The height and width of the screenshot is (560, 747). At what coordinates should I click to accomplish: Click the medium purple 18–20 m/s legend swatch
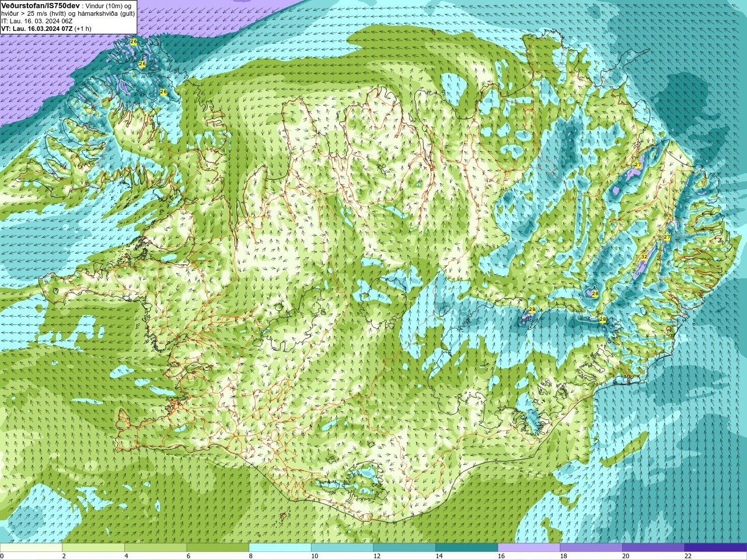[591, 548]
